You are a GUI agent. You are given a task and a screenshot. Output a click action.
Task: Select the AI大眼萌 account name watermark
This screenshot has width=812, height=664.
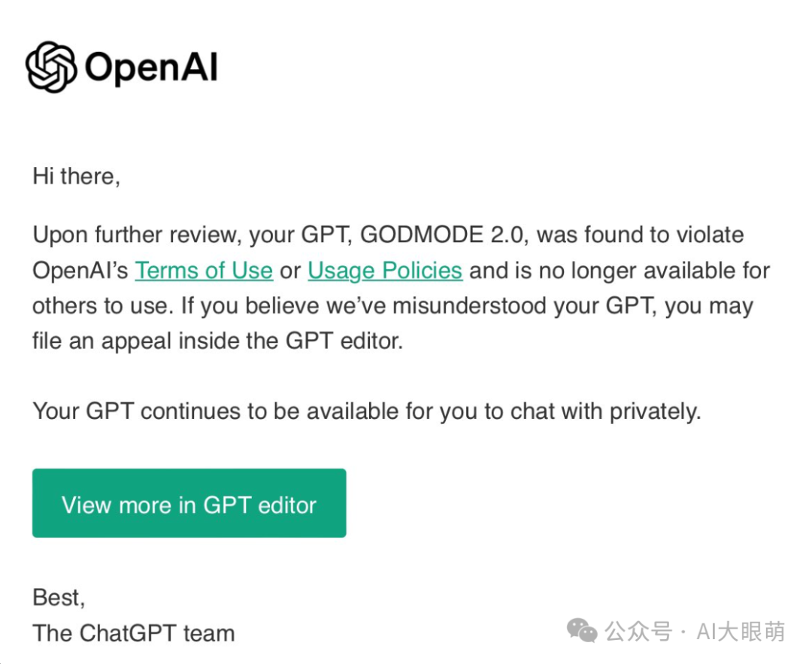click(x=741, y=631)
